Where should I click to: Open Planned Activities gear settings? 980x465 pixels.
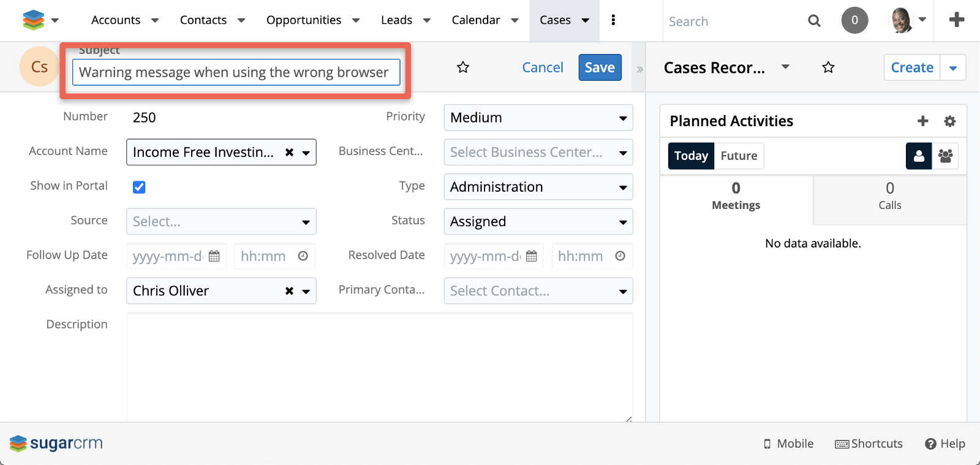pyautogui.click(x=949, y=121)
